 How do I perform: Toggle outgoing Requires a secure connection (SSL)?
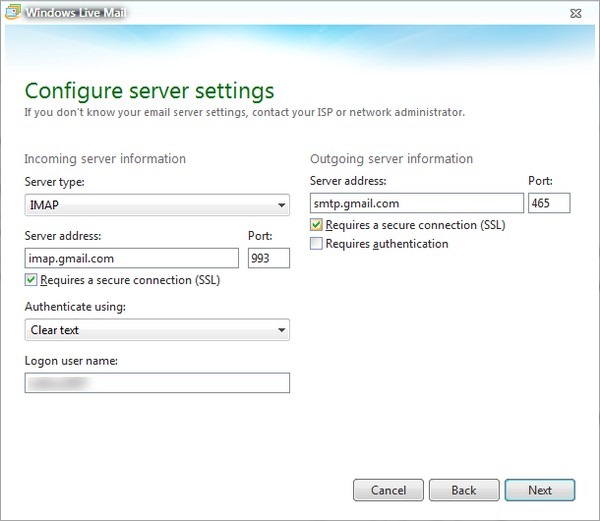(x=317, y=226)
